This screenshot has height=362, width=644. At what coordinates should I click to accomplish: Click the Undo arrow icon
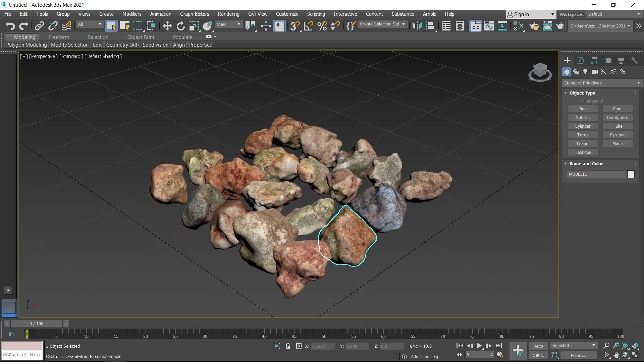click(x=10, y=26)
